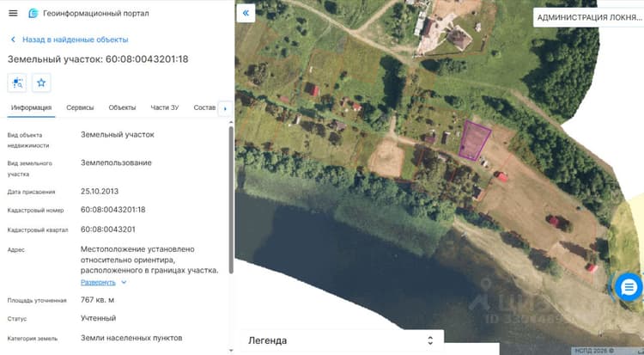
Task: Open the hamburger main menu
Action: click(x=13, y=13)
